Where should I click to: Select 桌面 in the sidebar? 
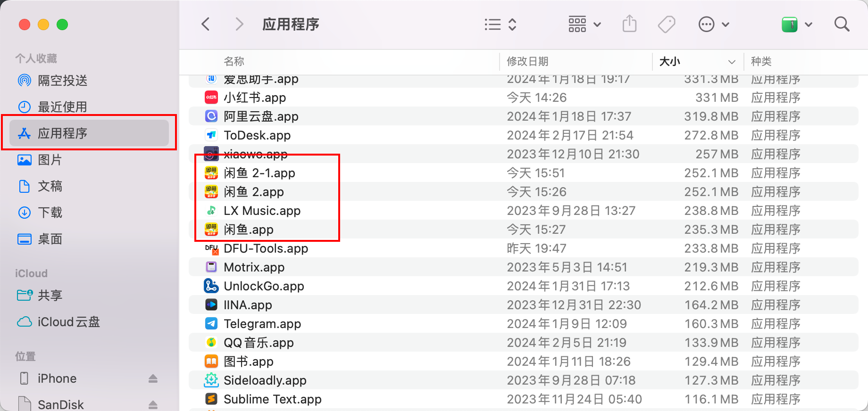(x=89, y=239)
